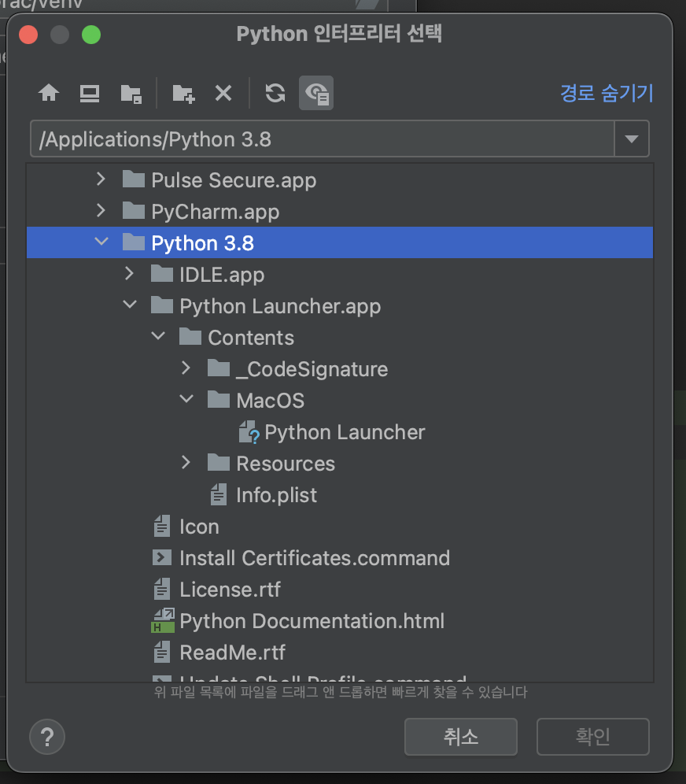686x784 pixels.
Task: Create a new folder icon
Action: click(x=183, y=94)
